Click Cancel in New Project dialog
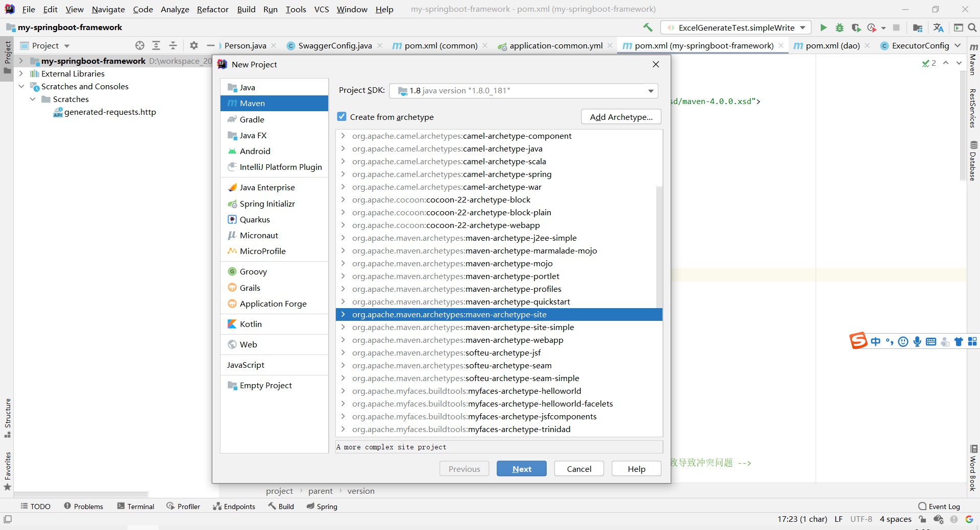This screenshot has height=530, width=980. (579, 469)
